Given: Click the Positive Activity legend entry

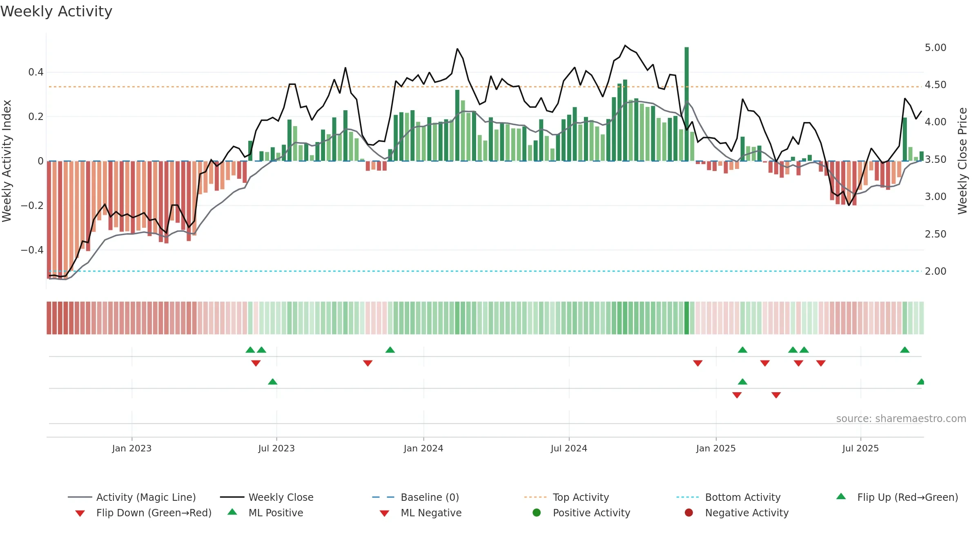Looking at the screenshot, I should 581,513.
